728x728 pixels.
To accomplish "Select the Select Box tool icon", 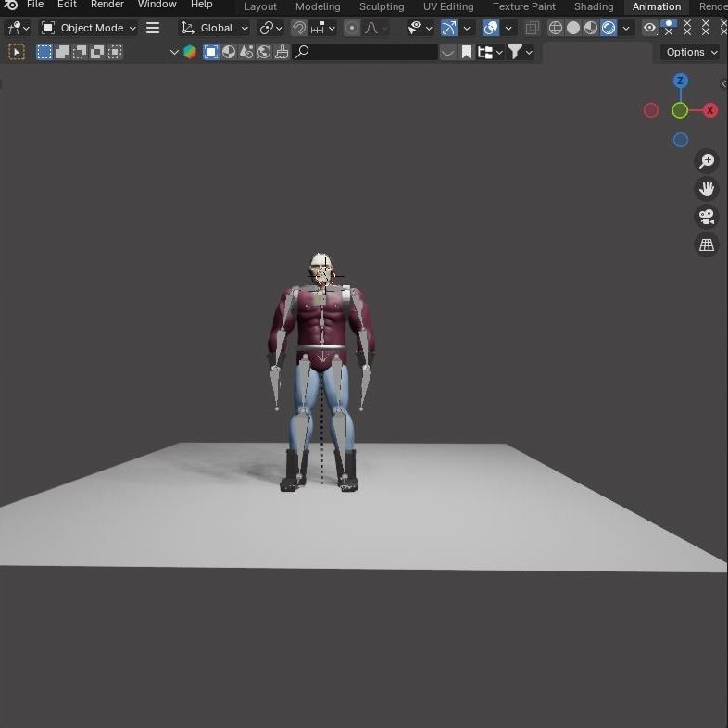I will (x=18, y=52).
